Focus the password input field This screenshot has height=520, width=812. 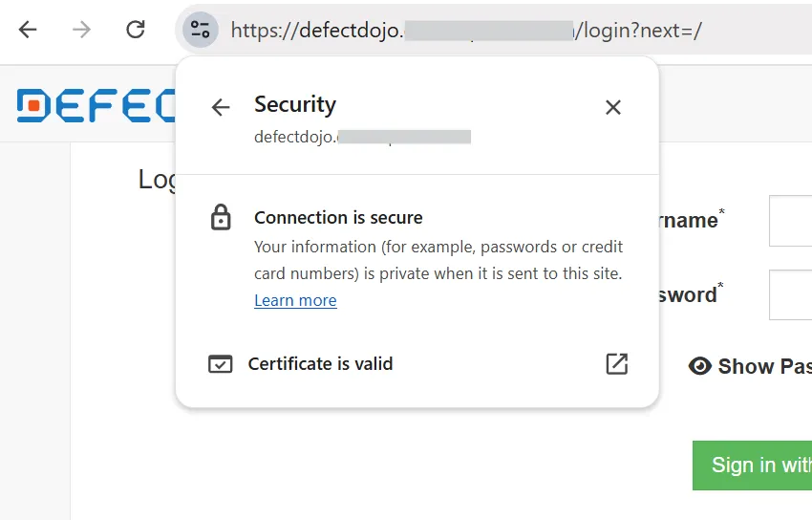[x=790, y=294]
